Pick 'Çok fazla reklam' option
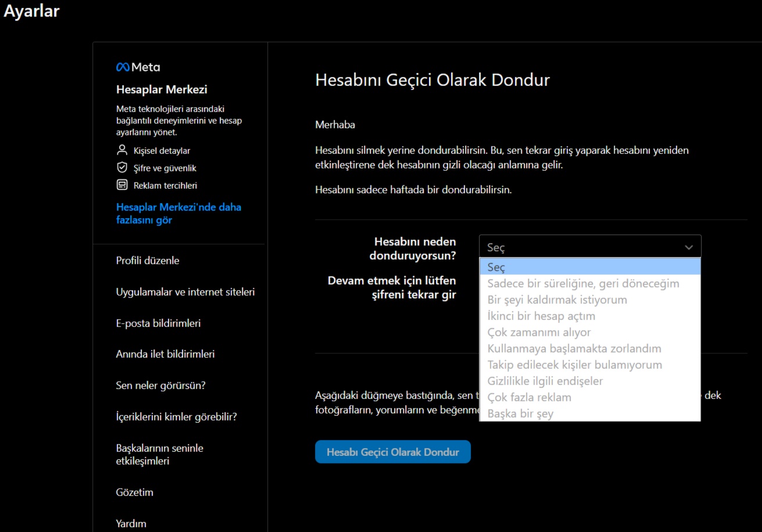Image resolution: width=762 pixels, height=532 pixels. (x=529, y=397)
